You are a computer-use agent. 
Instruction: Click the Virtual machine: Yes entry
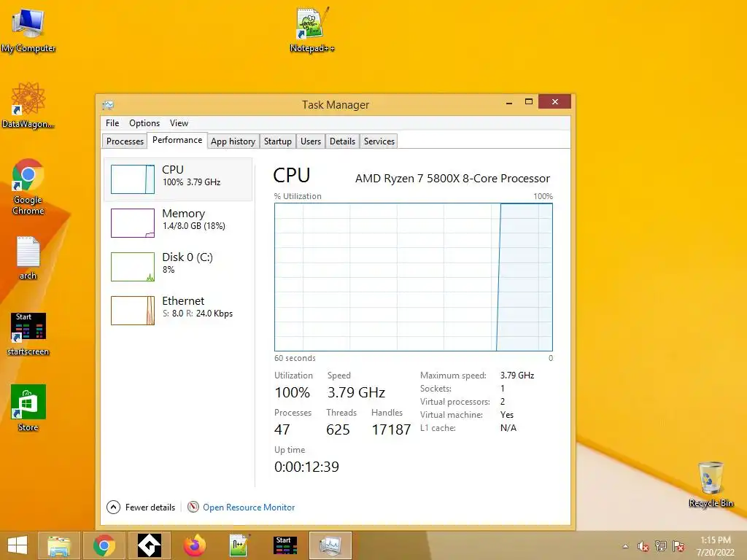(467, 415)
